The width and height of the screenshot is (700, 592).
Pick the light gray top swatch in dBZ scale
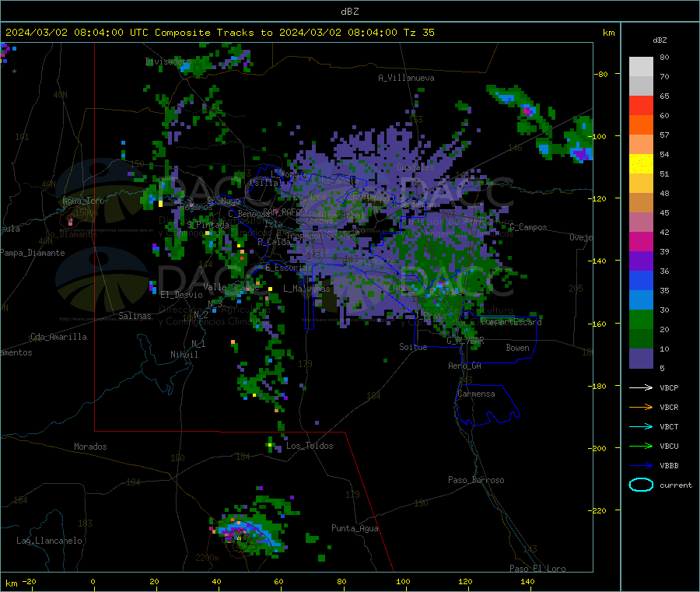coord(641,67)
